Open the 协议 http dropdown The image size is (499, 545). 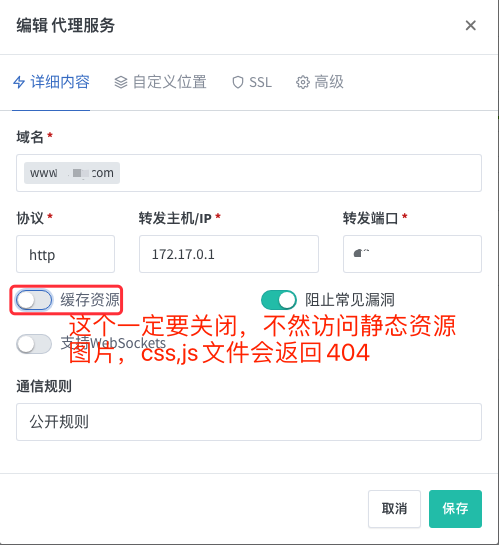tap(65, 254)
